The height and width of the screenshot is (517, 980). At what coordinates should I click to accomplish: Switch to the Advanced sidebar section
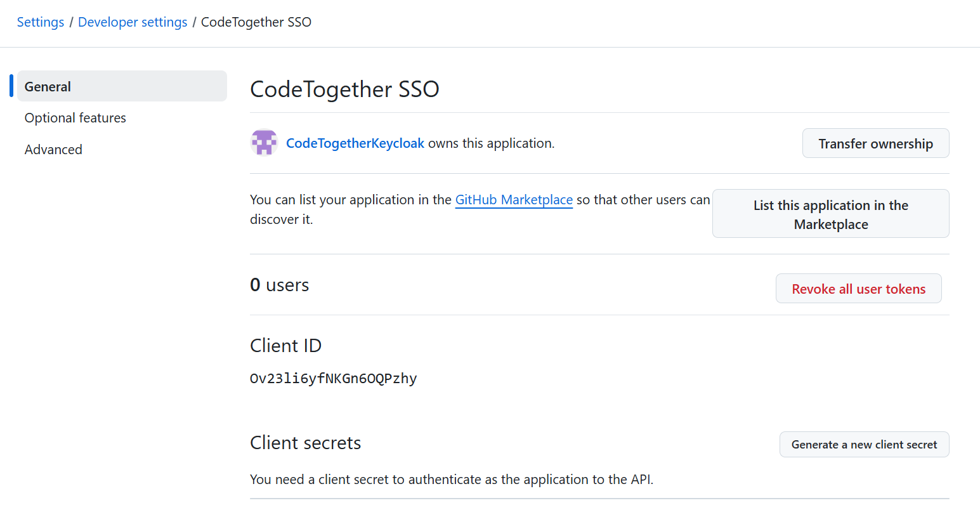pos(53,150)
